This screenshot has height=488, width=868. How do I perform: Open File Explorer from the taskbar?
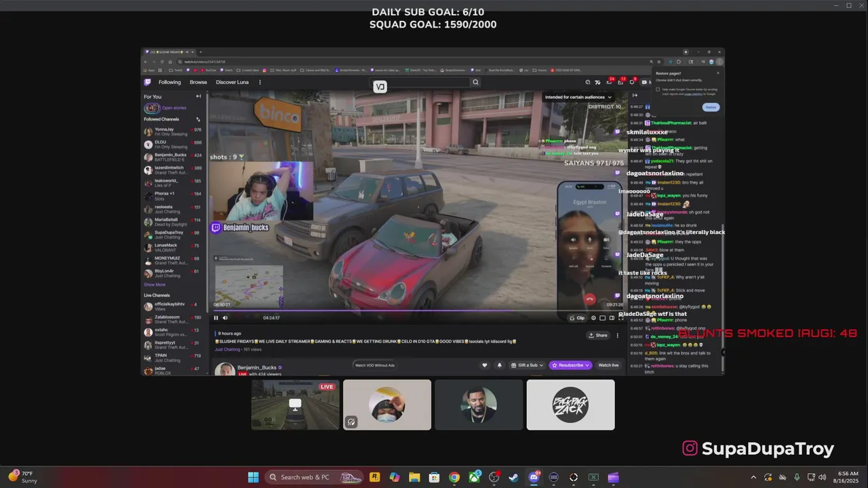414,477
